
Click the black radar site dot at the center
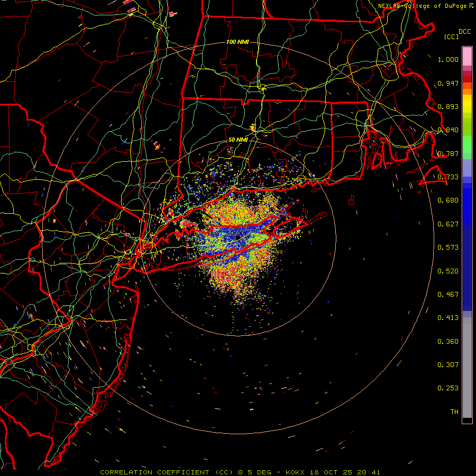point(238,237)
